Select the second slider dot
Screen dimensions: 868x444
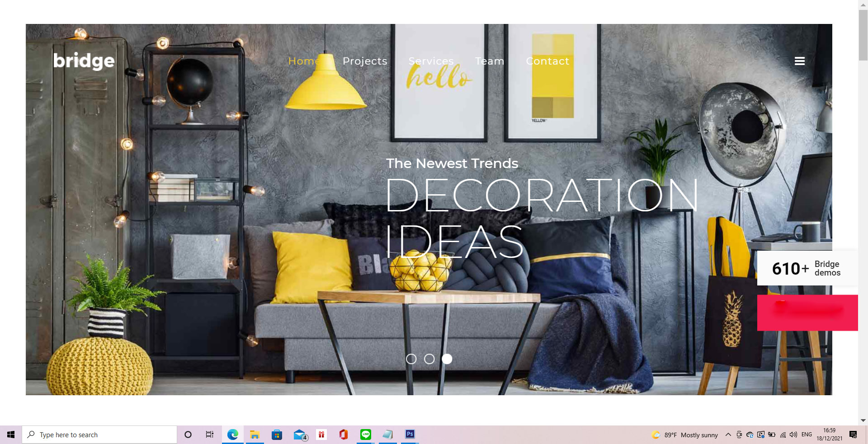click(429, 359)
